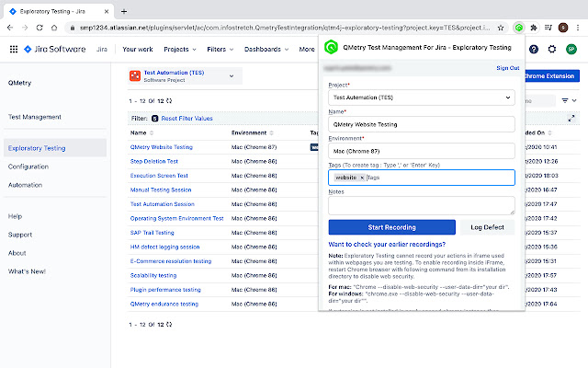Expand Projects menu

tap(180, 49)
